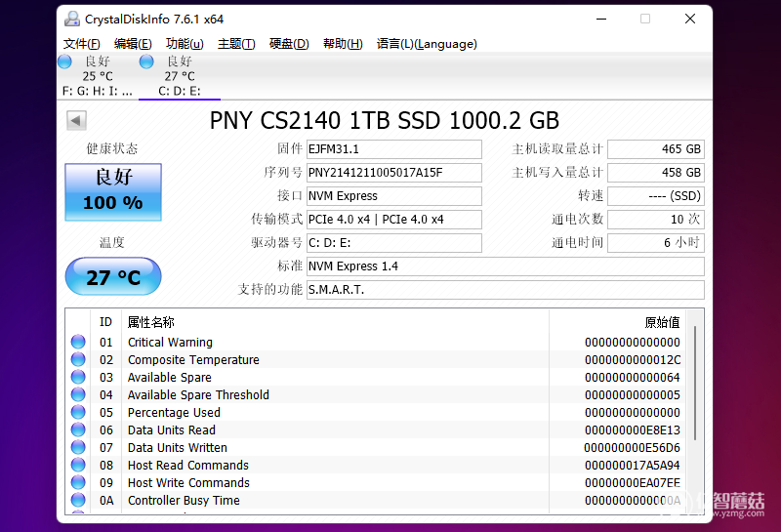Select the Controller Busy Time attribute name
This screenshot has width=781, height=532.
pos(184,500)
